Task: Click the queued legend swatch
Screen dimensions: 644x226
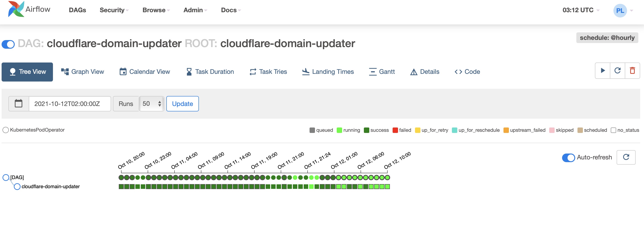Action: (x=312, y=130)
